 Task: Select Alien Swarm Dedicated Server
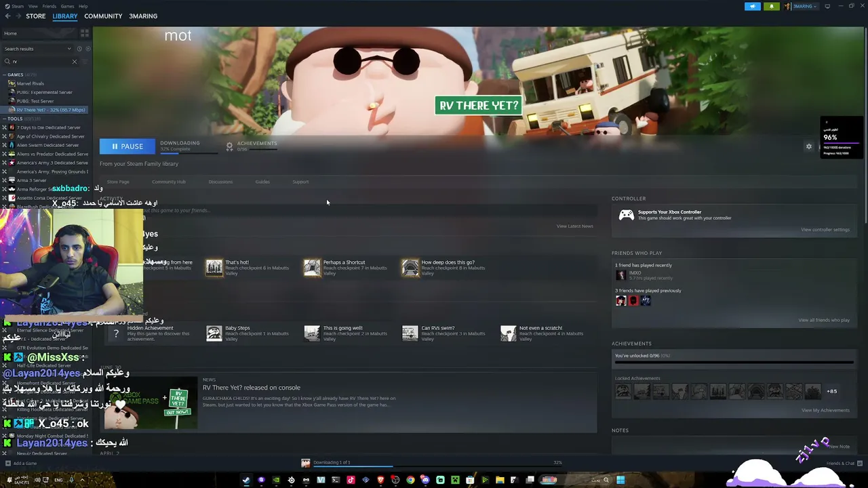point(47,145)
